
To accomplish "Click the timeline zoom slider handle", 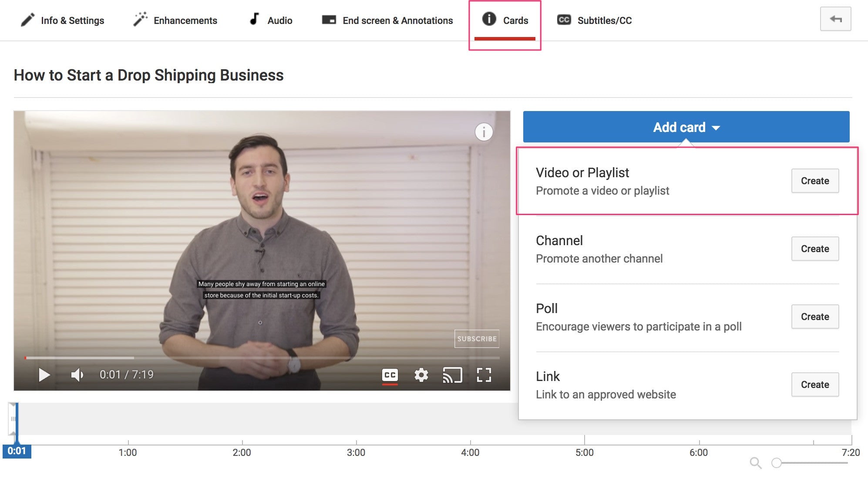I will tap(776, 463).
